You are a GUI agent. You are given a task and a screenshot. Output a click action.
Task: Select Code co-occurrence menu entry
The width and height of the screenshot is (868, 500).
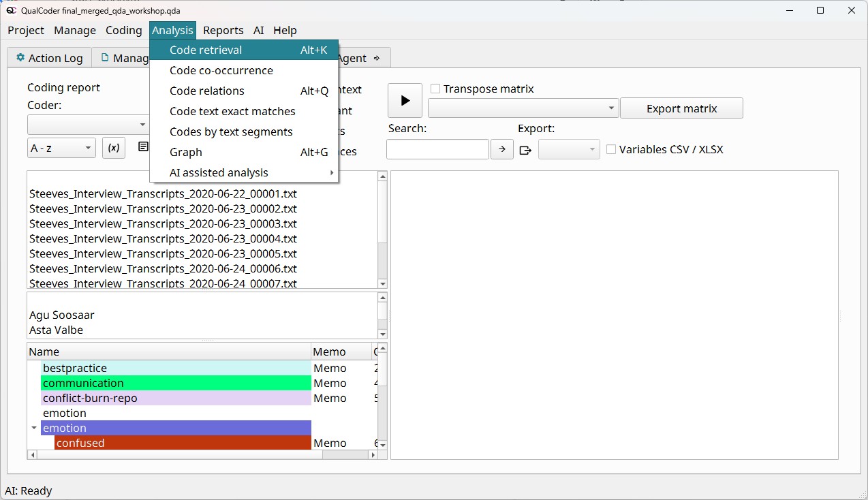(x=244, y=70)
